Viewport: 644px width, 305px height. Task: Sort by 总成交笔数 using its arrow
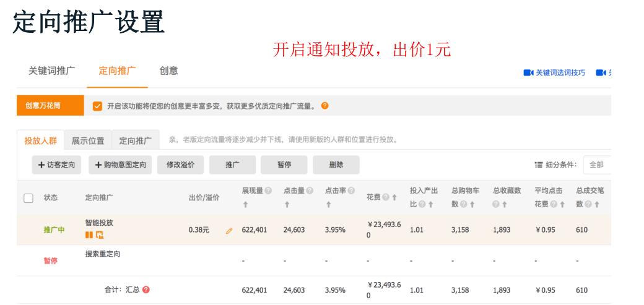pyautogui.click(x=597, y=204)
